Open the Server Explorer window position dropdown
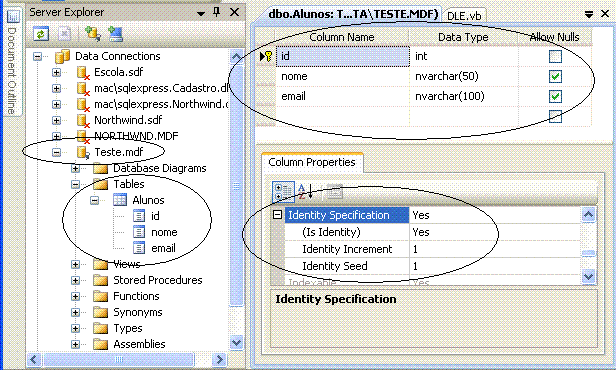The image size is (616, 370). coord(201,13)
